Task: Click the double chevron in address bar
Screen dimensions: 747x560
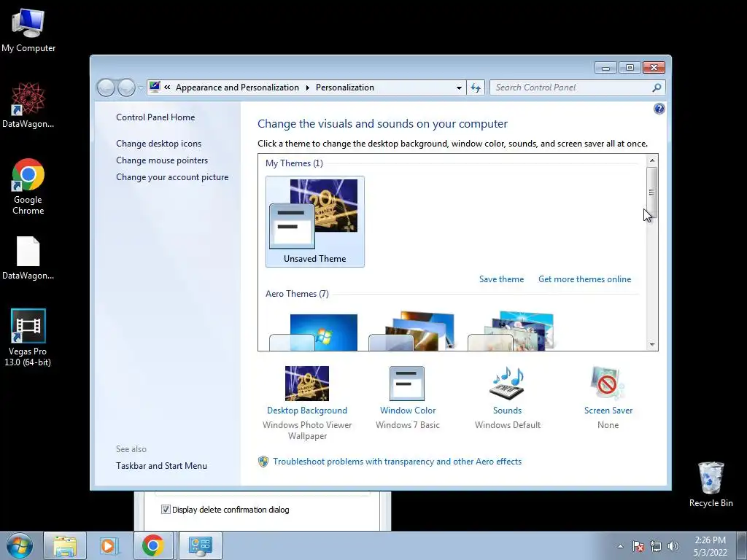Action: [167, 87]
